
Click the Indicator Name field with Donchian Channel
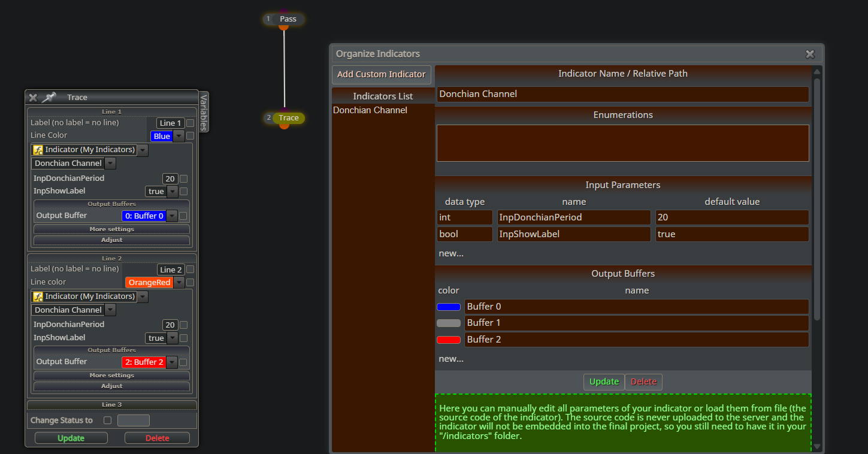623,94
